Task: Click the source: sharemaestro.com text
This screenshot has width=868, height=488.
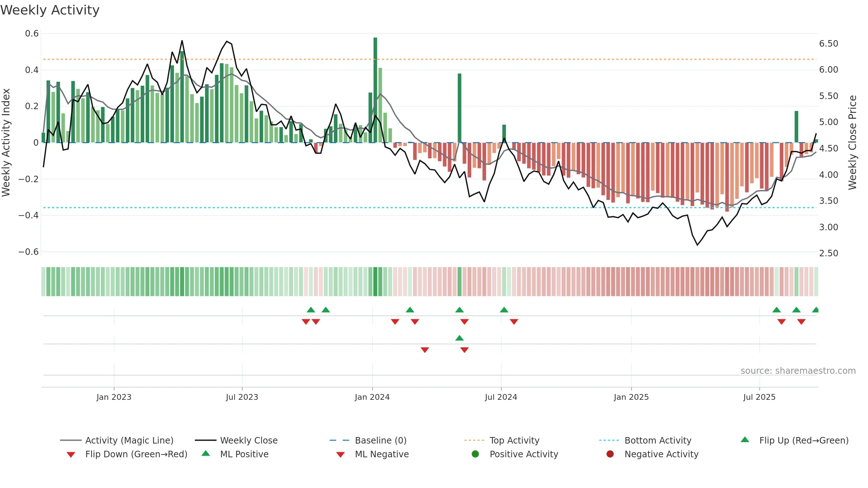Action: tap(798, 371)
